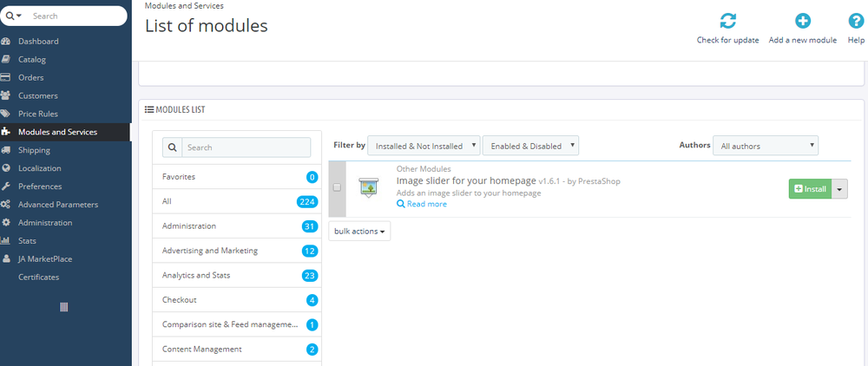Click the Price Rules tag icon
Image resolution: width=868 pixels, height=366 pixels.
[5, 114]
